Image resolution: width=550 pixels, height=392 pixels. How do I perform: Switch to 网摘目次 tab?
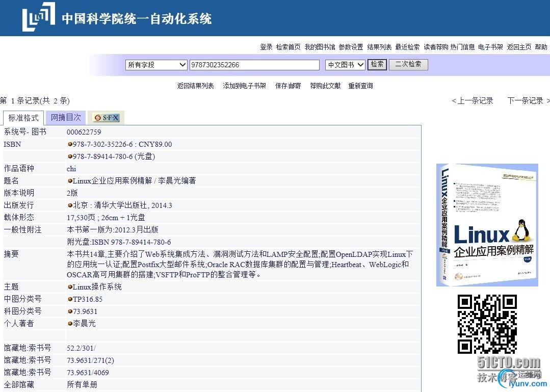[66, 117]
